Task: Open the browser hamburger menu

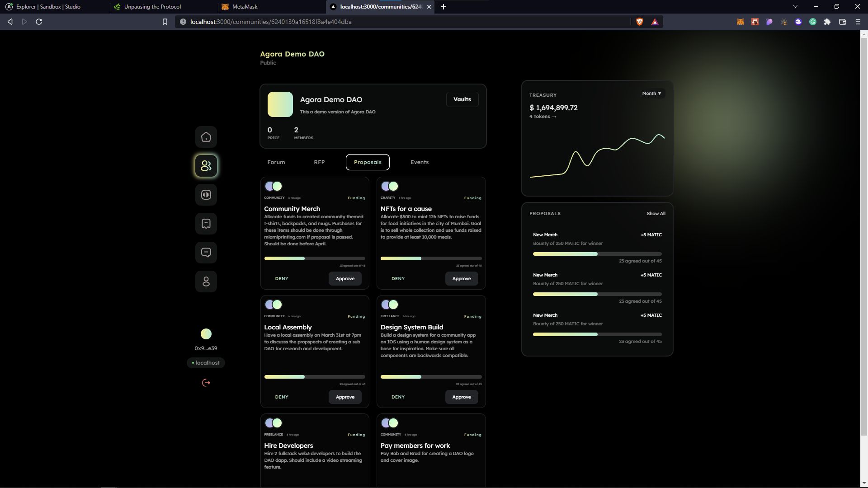Action: 858,22
